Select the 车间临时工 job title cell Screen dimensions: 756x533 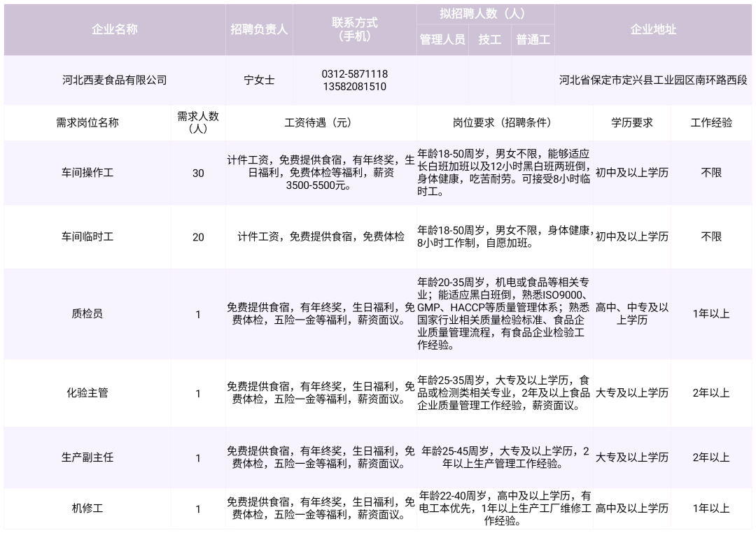tap(87, 237)
